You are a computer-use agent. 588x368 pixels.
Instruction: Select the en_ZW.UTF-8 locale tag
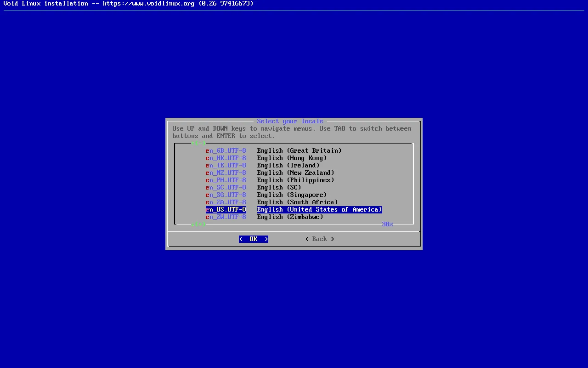click(226, 217)
